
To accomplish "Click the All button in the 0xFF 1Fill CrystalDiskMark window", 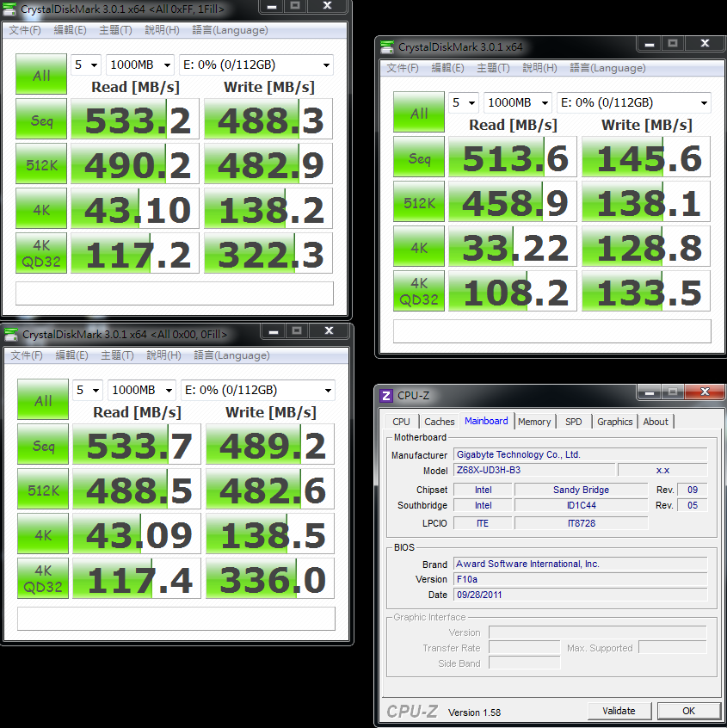I will tap(41, 74).
